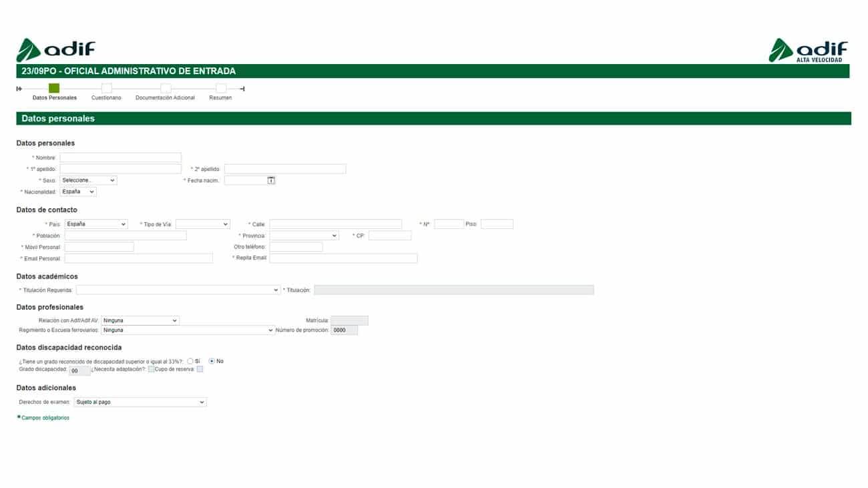Open the Sexo dropdown
This screenshot has height=488, width=868.
tap(89, 180)
